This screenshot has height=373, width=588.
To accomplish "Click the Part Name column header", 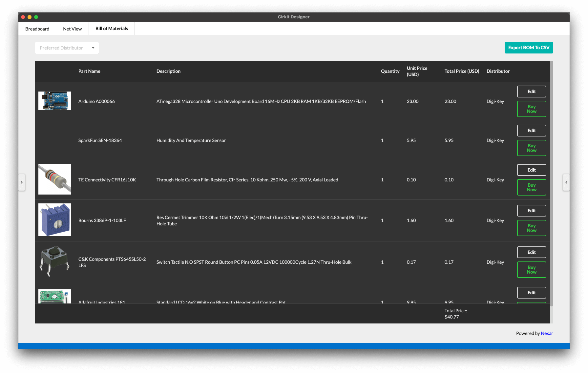I will (x=89, y=71).
